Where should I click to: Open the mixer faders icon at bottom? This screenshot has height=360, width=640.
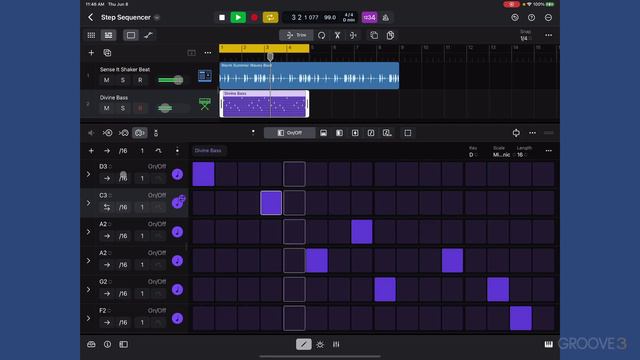(x=336, y=344)
